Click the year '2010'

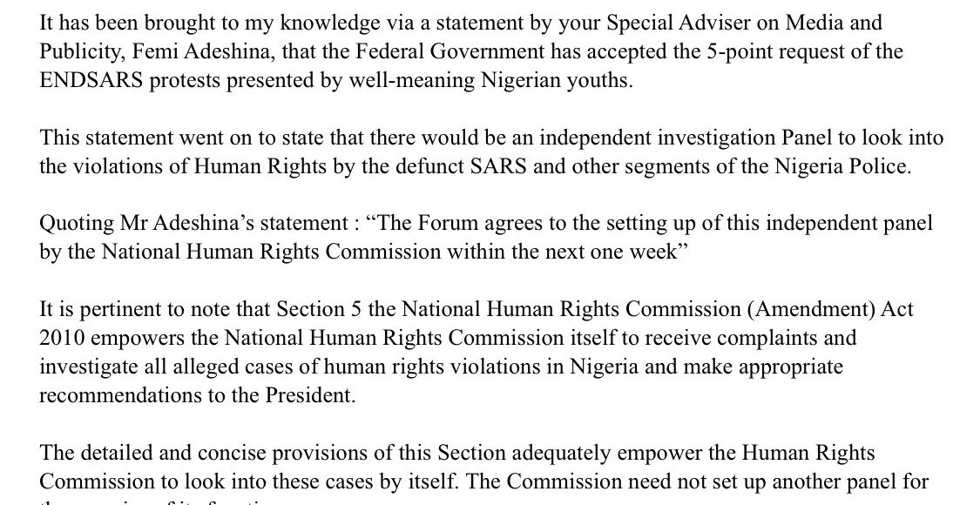coord(59,338)
